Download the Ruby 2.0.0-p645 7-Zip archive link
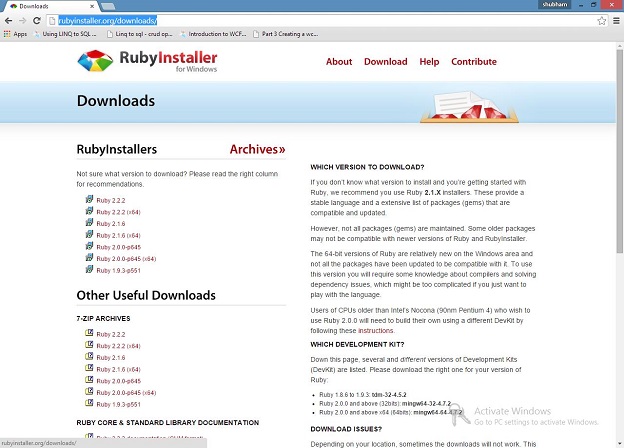This screenshot has height=448, width=624. click(x=119, y=381)
